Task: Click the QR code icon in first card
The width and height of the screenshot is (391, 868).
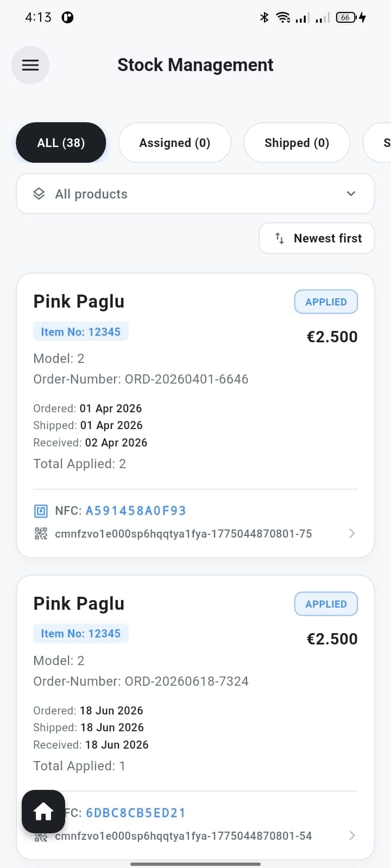Action: (x=41, y=534)
